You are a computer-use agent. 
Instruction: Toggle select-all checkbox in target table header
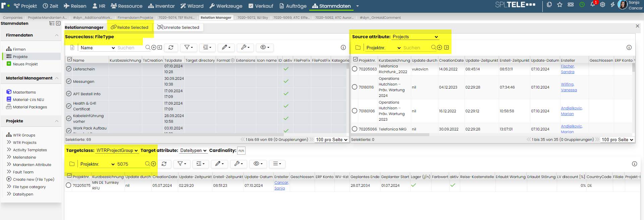click(x=69, y=176)
